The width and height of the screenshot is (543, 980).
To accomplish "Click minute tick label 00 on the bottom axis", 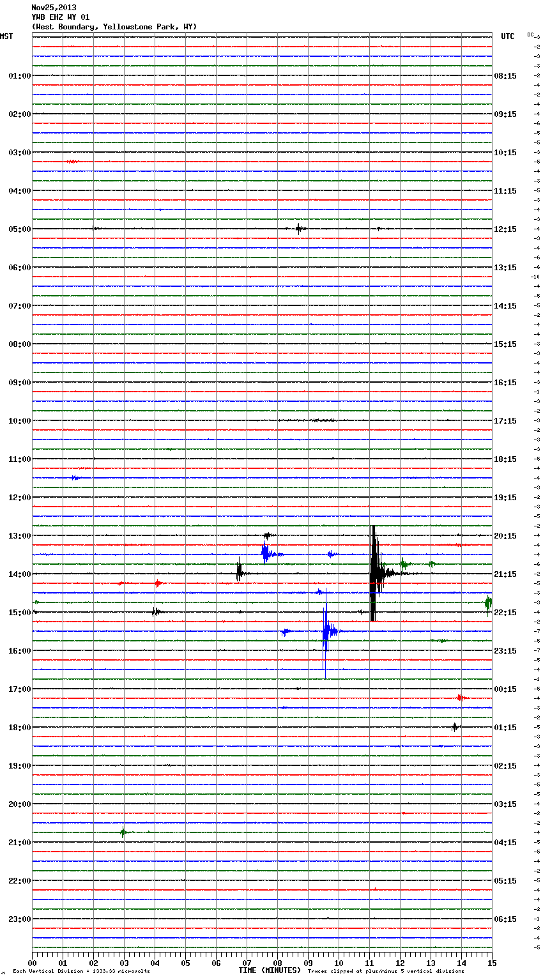I will tap(32, 963).
